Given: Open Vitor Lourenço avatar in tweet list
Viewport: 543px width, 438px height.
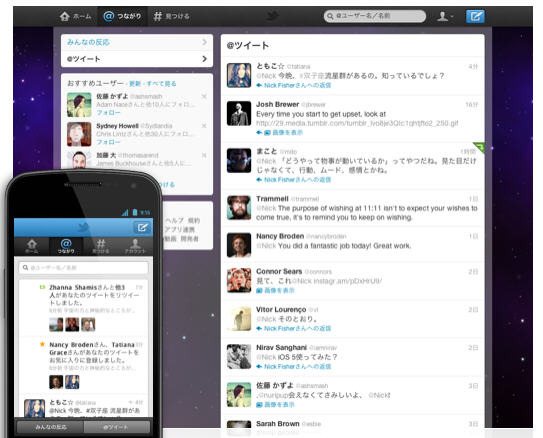Looking at the screenshot, I should point(239,319).
